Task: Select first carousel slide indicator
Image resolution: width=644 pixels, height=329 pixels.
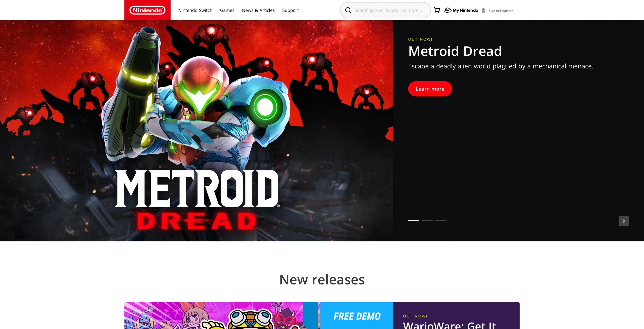Action: click(x=414, y=221)
